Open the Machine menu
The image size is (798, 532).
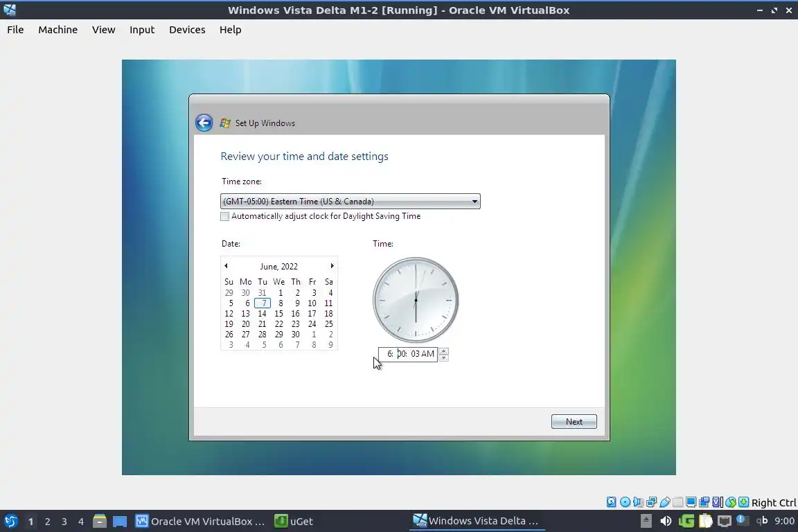coord(58,30)
